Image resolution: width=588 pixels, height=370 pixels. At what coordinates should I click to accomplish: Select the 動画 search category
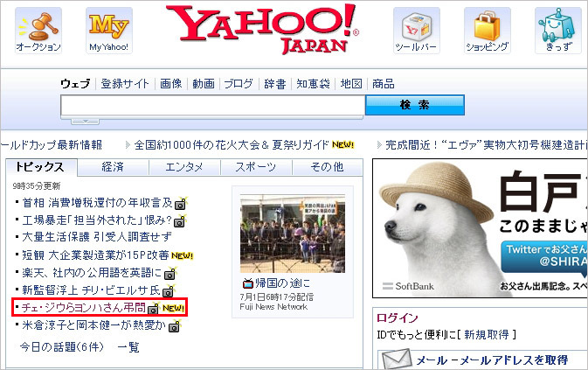(204, 84)
